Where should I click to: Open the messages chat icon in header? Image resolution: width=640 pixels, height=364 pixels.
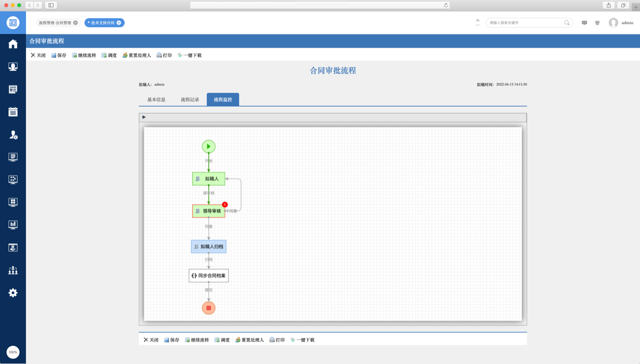pos(584,23)
